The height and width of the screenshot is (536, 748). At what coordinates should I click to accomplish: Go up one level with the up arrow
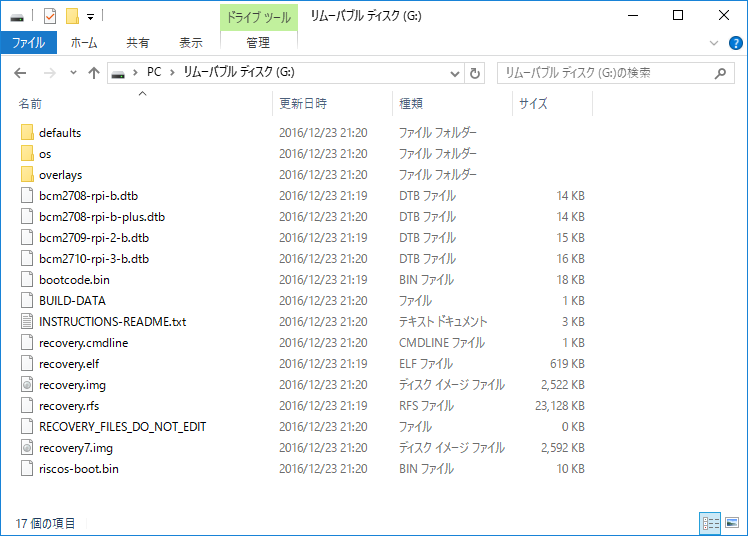coord(94,73)
